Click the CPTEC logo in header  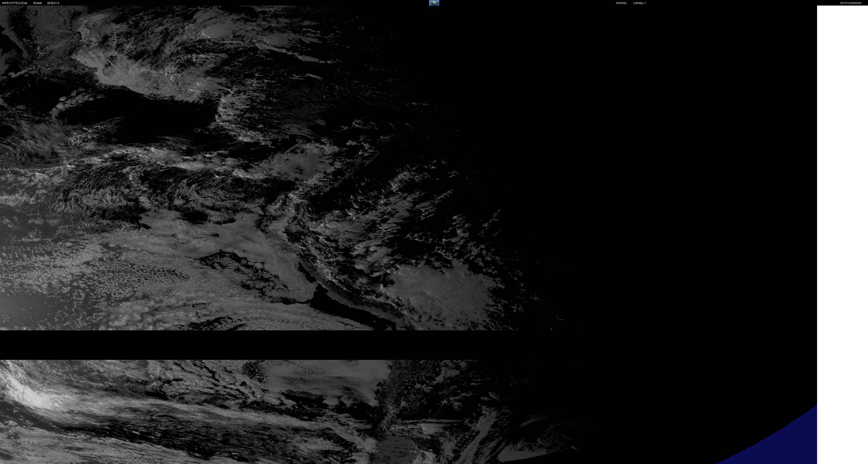434,3
